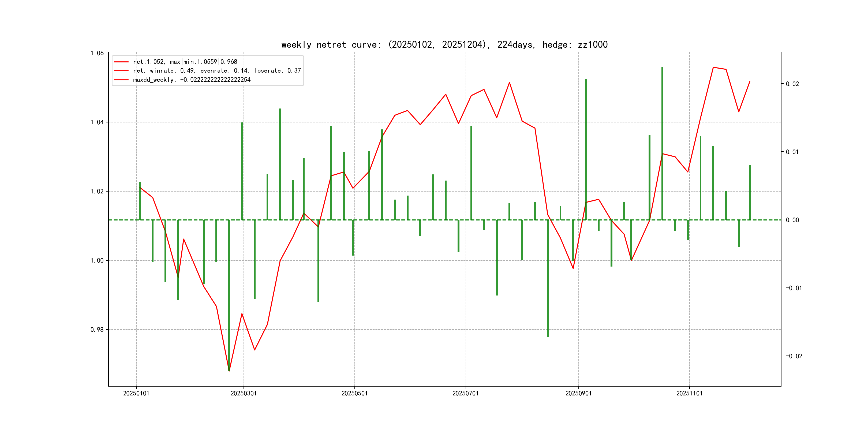Click the maxdd_weekly legend entry

(x=192, y=80)
